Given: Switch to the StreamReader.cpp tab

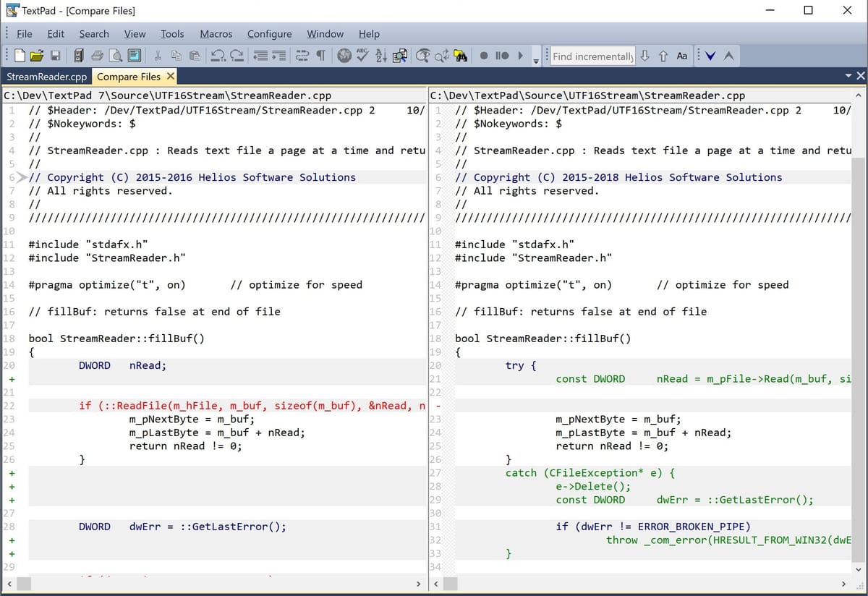Looking at the screenshot, I should pos(46,77).
